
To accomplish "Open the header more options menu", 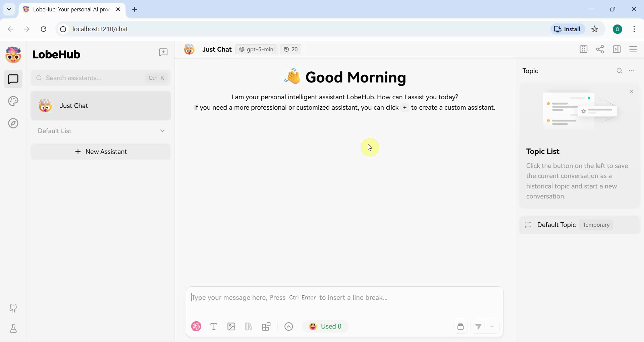I will click(x=634, y=49).
